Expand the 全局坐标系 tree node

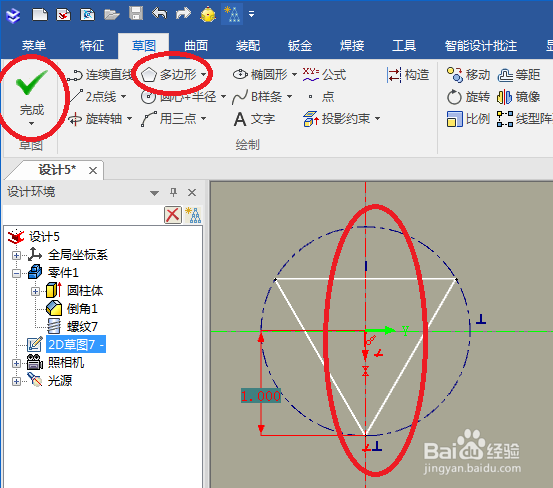tap(16, 255)
